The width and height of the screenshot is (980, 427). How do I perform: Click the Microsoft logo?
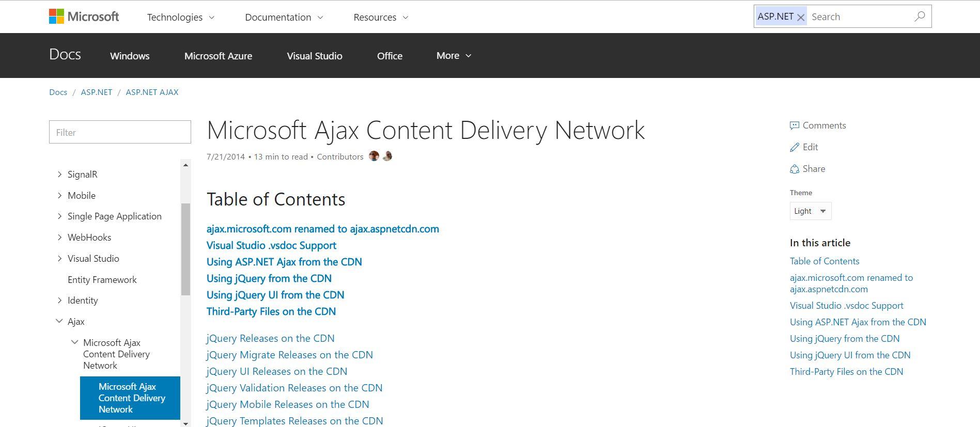[x=84, y=17]
